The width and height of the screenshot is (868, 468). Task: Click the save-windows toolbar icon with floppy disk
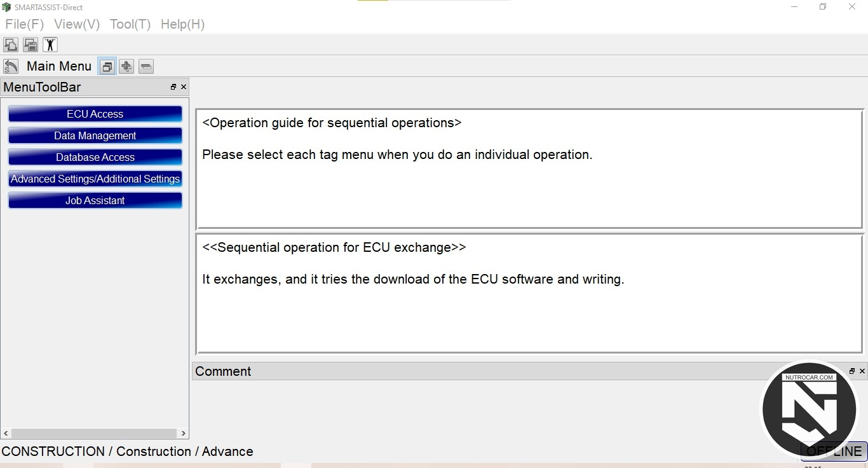tap(31, 45)
